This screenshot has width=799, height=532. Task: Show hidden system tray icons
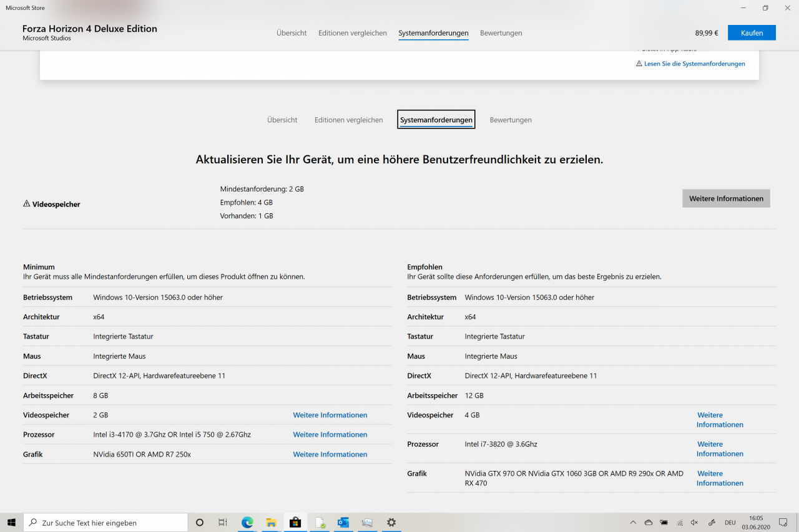633,523
